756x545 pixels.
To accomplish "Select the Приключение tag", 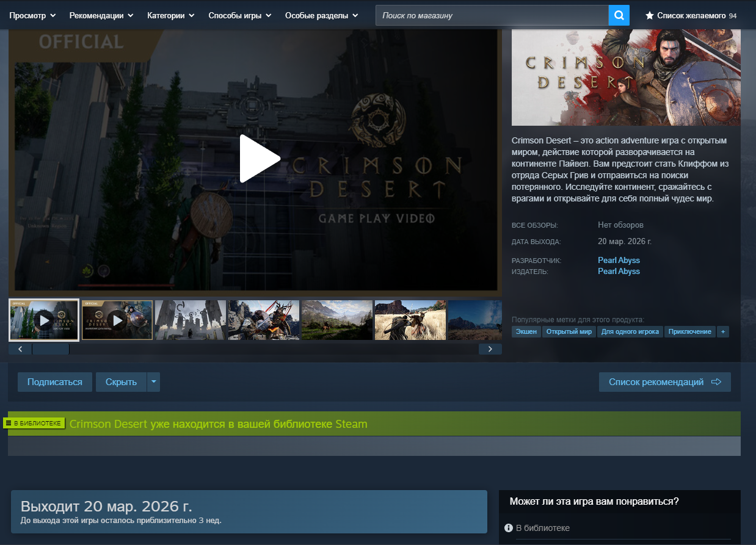I will (x=690, y=331).
